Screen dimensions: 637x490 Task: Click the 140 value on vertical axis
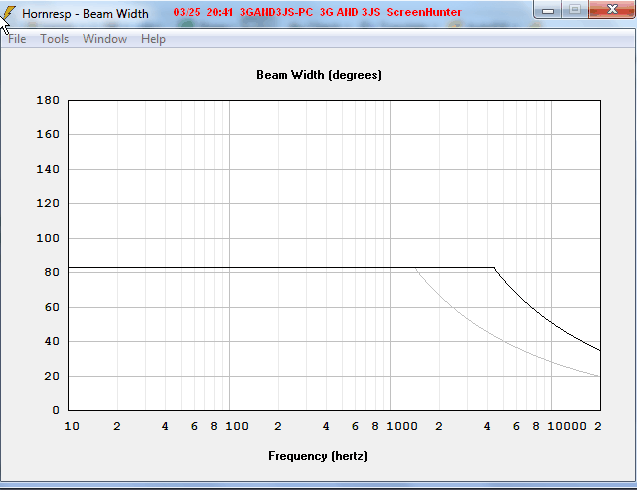48,169
